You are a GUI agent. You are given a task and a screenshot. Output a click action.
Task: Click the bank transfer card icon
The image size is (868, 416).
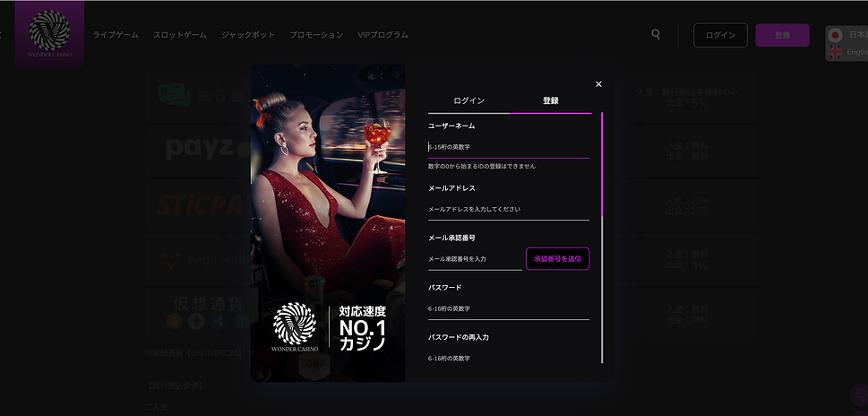tap(174, 95)
